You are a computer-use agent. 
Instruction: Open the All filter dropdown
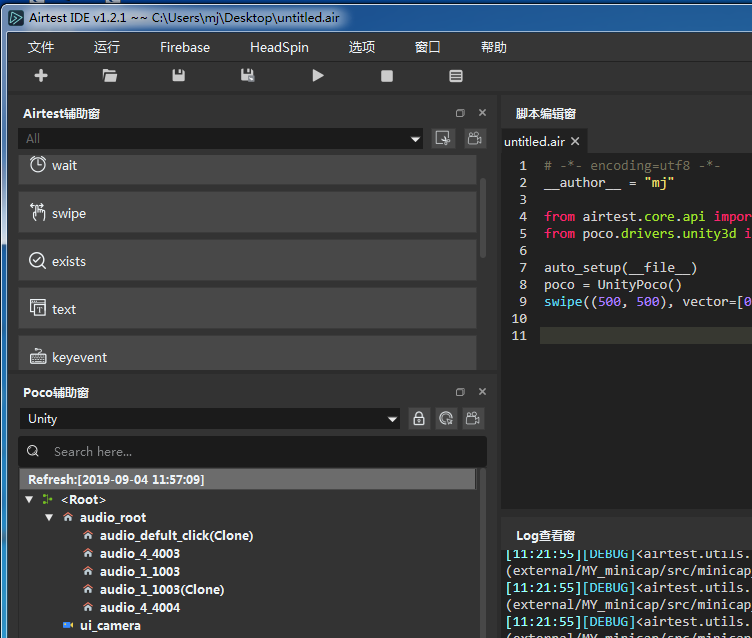220,139
